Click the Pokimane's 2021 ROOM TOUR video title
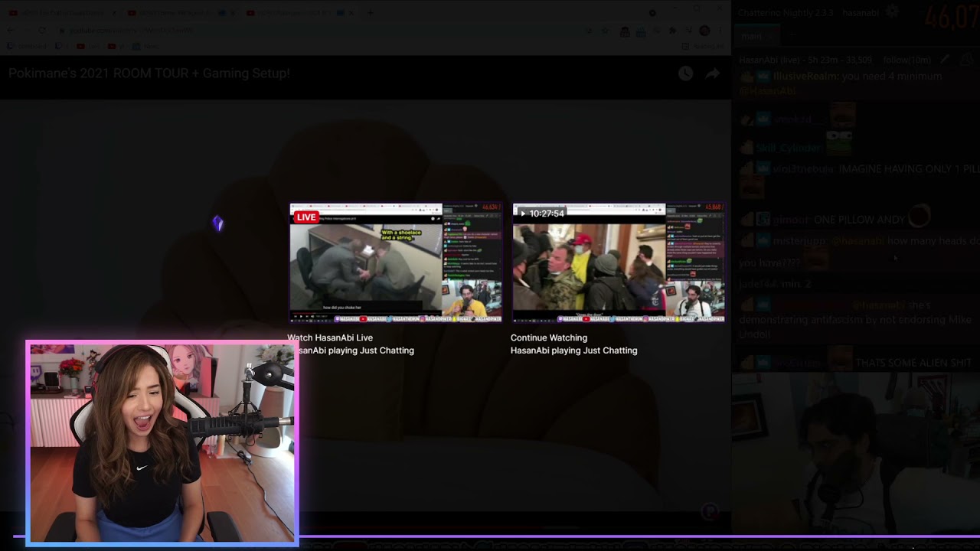This screenshot has height=551, width=980. (x=149, y=73)
